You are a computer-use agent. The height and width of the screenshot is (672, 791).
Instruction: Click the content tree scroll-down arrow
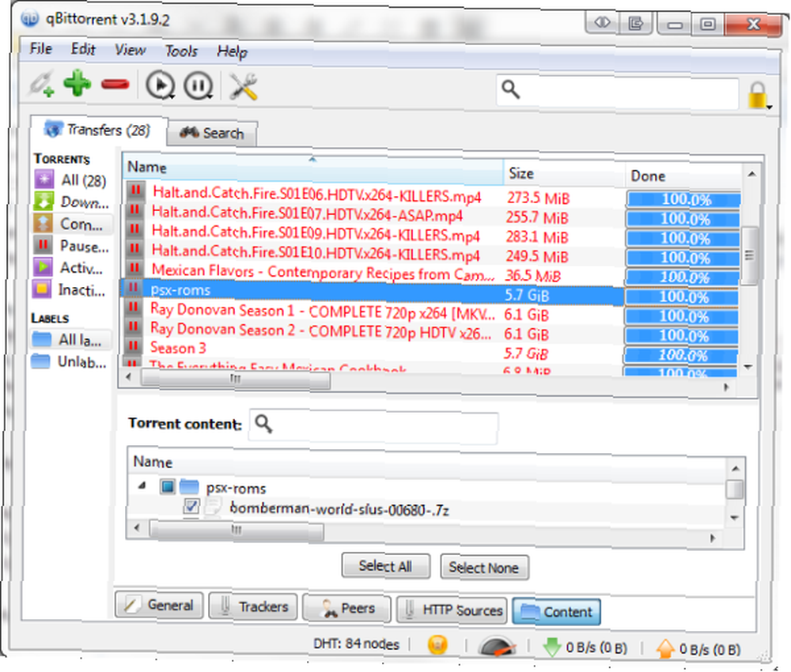coord(734,517)
